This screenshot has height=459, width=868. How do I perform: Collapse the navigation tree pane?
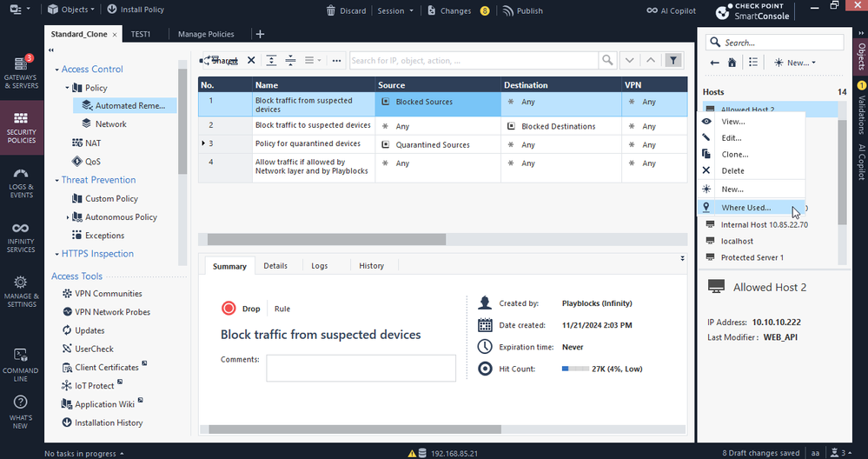point(51,50)
